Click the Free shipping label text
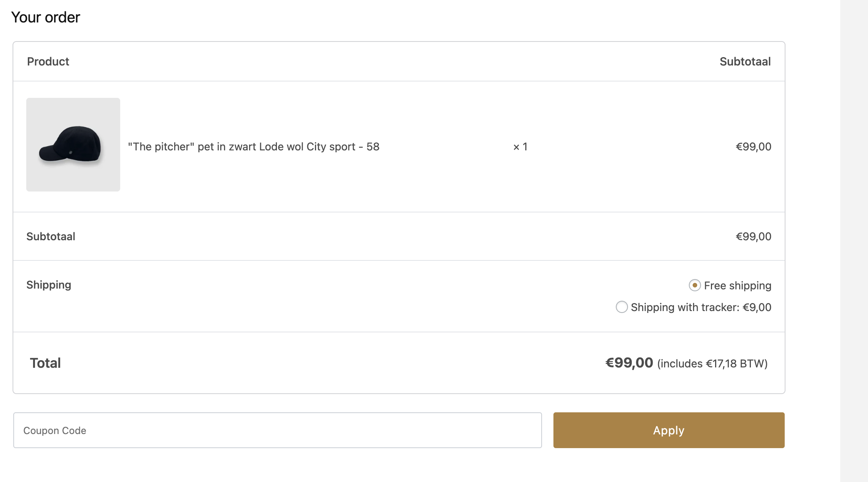 pos(738,286)
